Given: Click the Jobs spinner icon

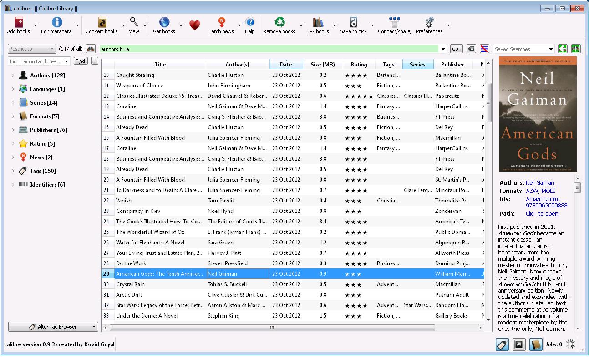Looking at the screenshot, I should (x=570, y=344).
